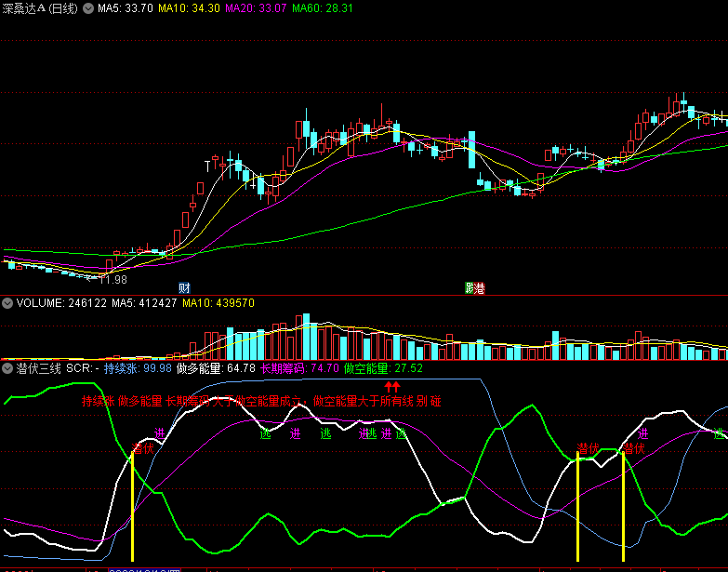
Task: Click the MA20: 33.07 label
Action: pos(256,8)
